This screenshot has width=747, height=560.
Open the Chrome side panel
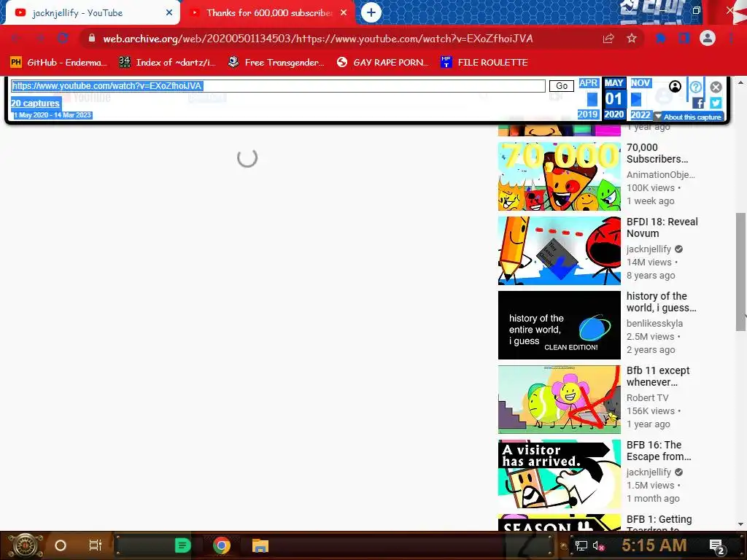(684, 39)
